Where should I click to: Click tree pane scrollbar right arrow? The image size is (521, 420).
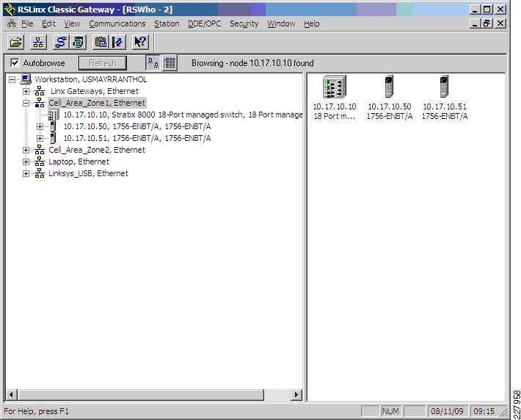tap(296, 395)
